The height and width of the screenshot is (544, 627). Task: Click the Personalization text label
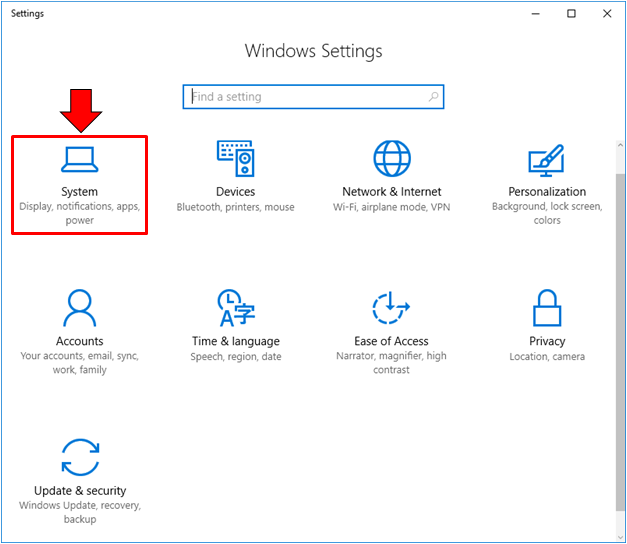pyautogui.click(x=547, y=191)
